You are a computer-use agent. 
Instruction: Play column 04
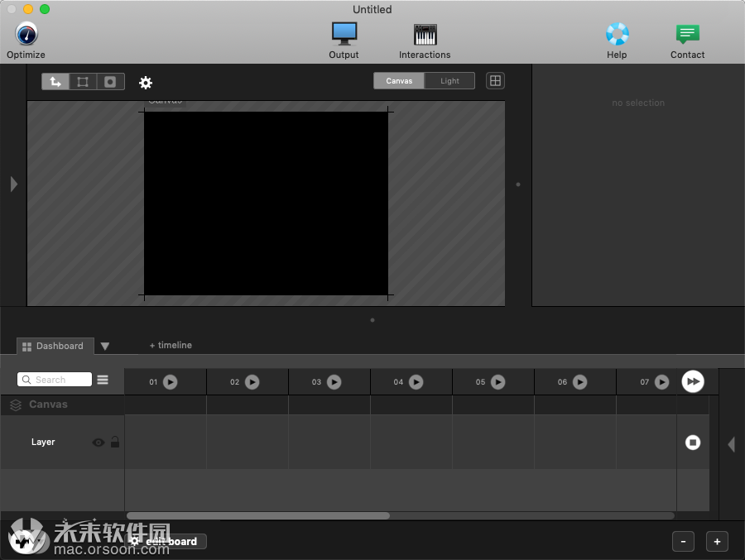point(416,382)
